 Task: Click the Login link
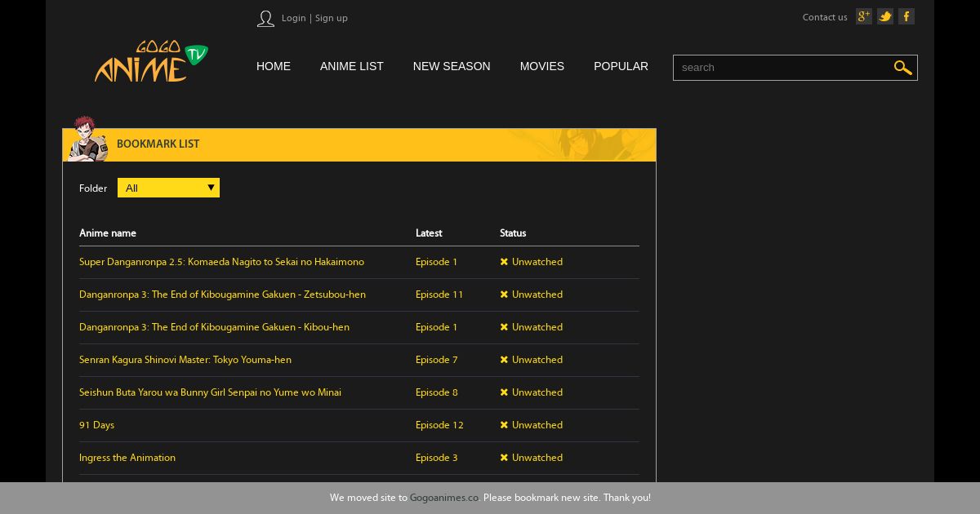click(x=294, y=18)
